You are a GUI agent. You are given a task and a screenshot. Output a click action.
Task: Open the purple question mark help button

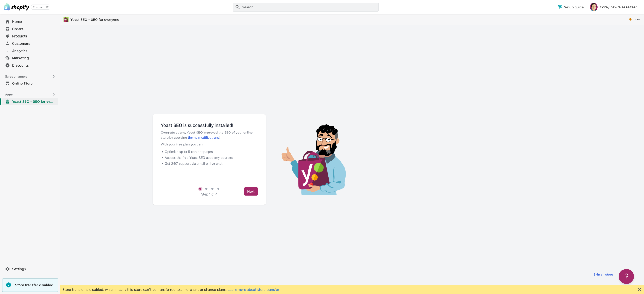point(626,276)
